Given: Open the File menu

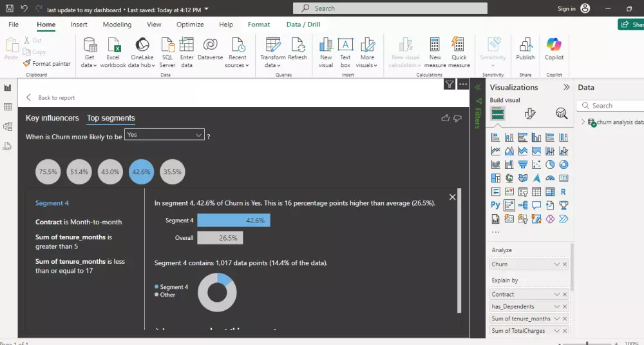Looking at the screenshot, I should (14, 25).
